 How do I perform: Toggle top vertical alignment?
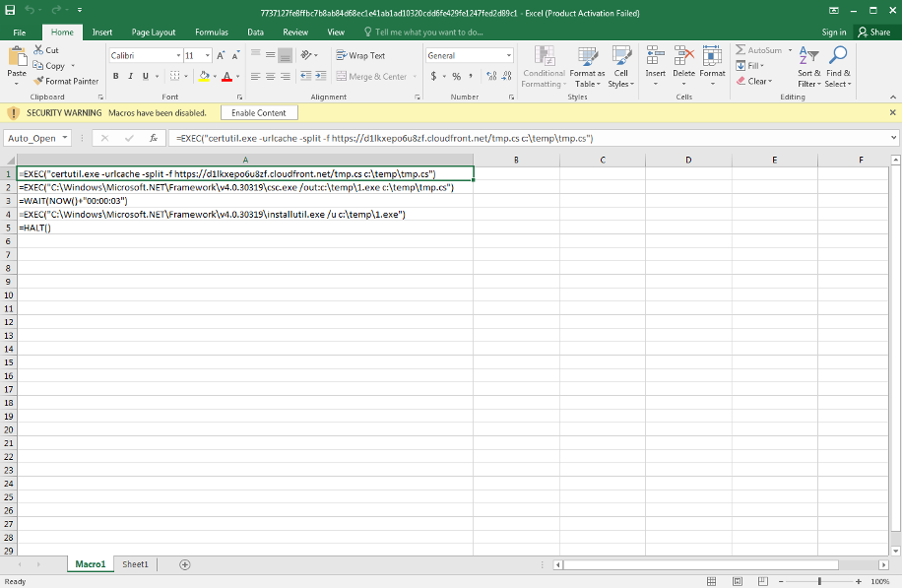(x=255, y=55)
